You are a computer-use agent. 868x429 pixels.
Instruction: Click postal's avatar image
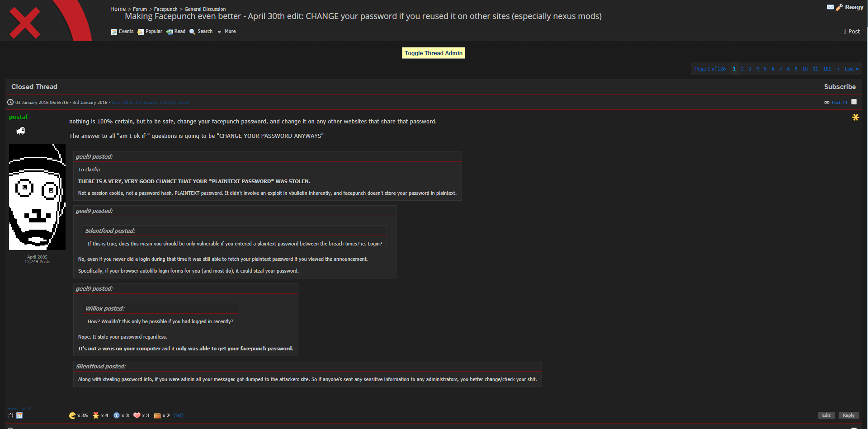click(37, 197)
